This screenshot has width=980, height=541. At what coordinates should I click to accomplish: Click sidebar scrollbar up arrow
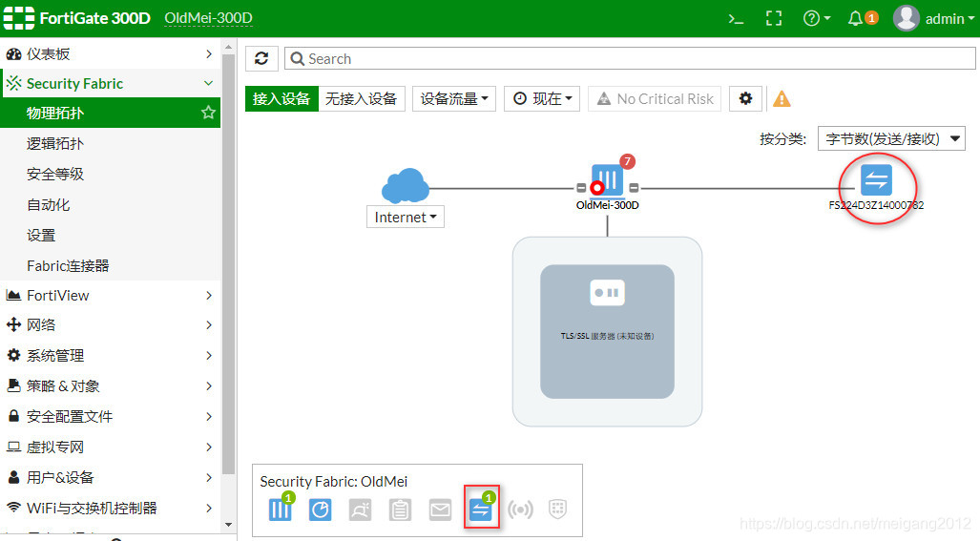pos(229,47)
